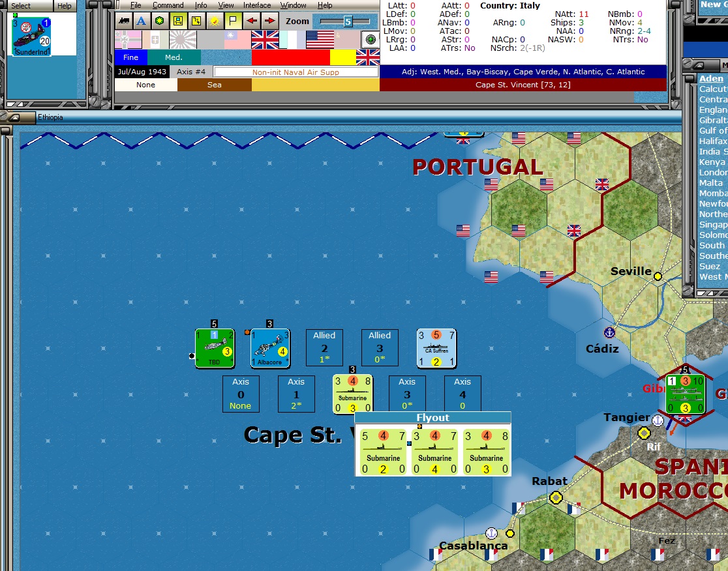Click Axis sea box section 3
728x571 pixels.
407,394
